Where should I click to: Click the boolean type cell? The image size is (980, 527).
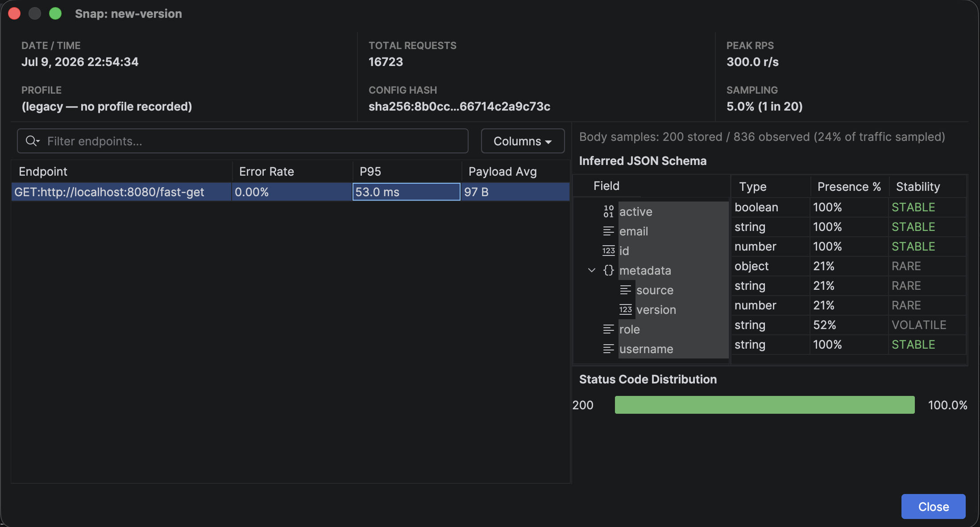pyautogui.click(x=771, y=207)
